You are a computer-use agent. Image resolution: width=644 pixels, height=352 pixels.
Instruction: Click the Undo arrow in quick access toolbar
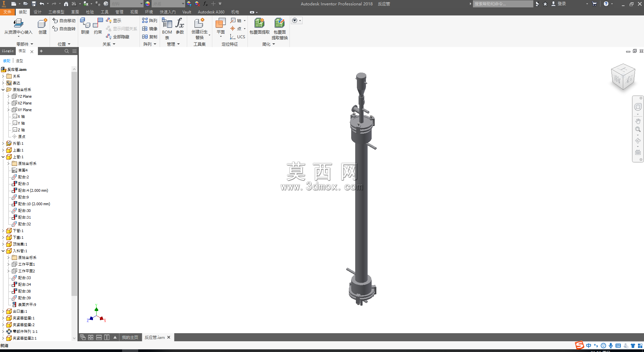42,4
